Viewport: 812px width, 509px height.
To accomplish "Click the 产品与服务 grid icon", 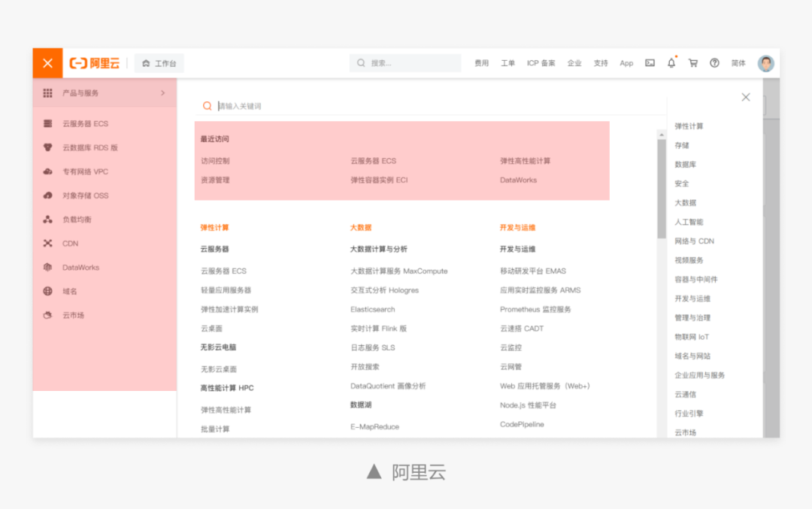I will click(47, 93).
